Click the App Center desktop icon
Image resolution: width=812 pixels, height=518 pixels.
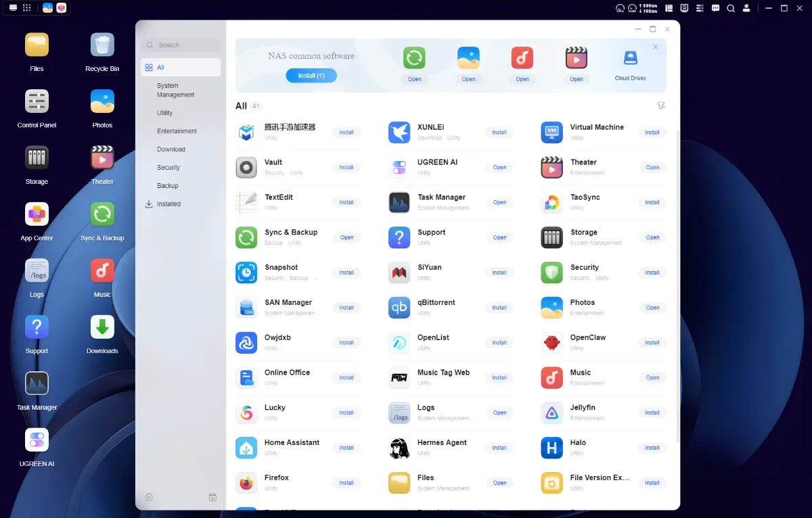pos(37,214)
